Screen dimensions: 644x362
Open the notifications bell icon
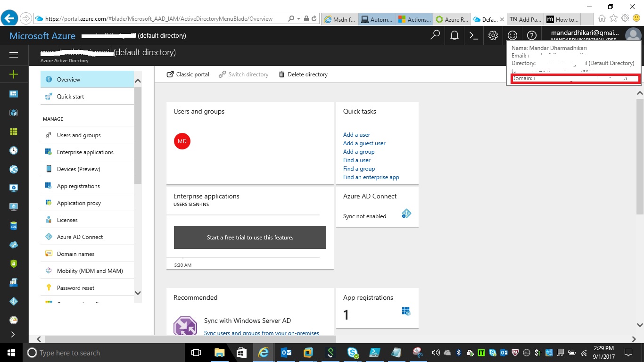coord(454,35)
